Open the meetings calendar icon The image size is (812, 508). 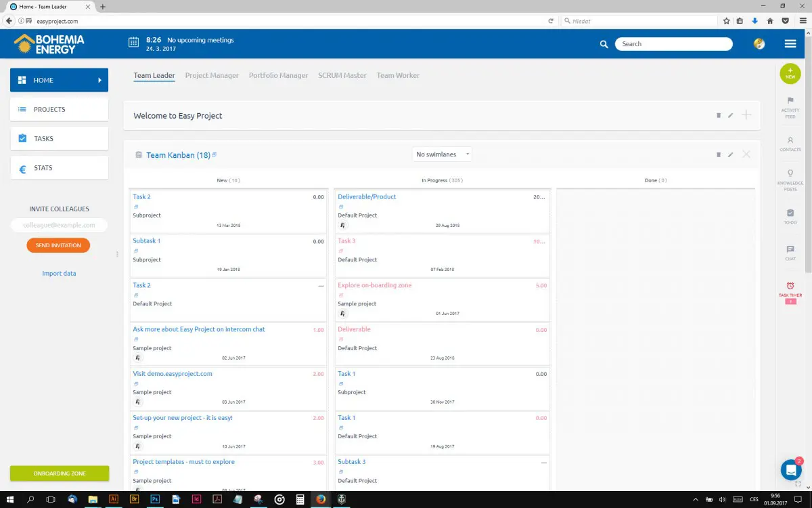133,42
